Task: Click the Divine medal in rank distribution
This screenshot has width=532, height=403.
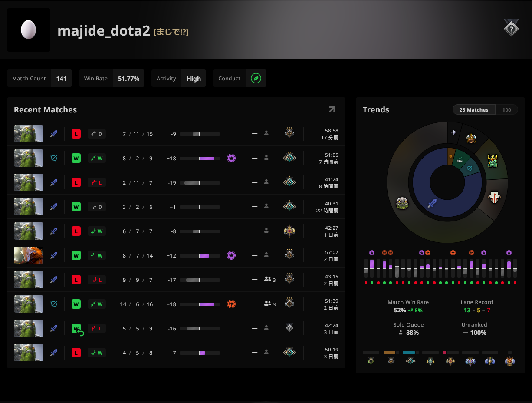Action: click(490, 361)
